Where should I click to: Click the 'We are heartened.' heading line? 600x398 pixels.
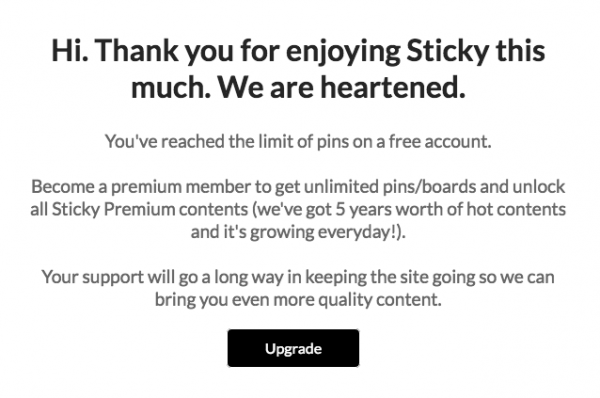tap(342, 86)
